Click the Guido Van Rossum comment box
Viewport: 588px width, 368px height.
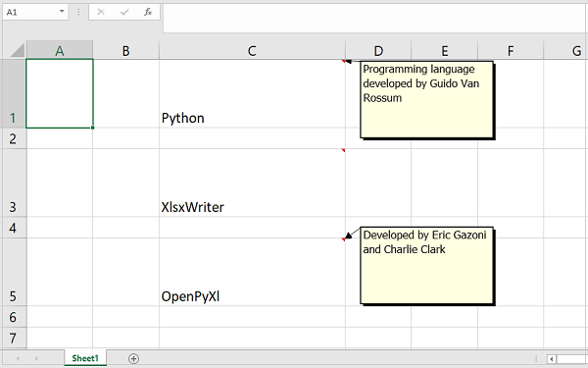click(x=426, y=100)
